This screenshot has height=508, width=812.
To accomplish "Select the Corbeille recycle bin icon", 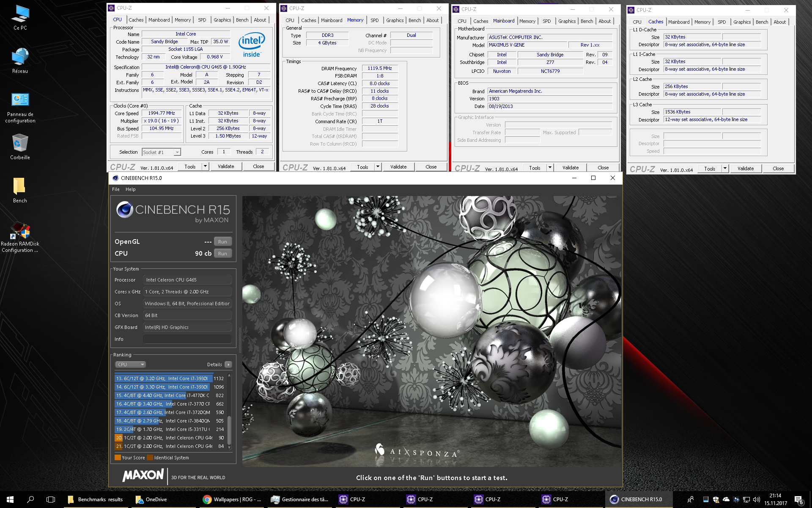I will coord(20,147).
